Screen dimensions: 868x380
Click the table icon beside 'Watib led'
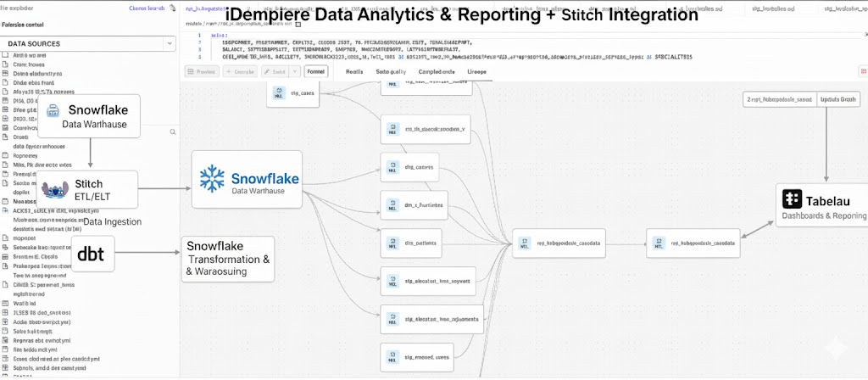(6, 303)
